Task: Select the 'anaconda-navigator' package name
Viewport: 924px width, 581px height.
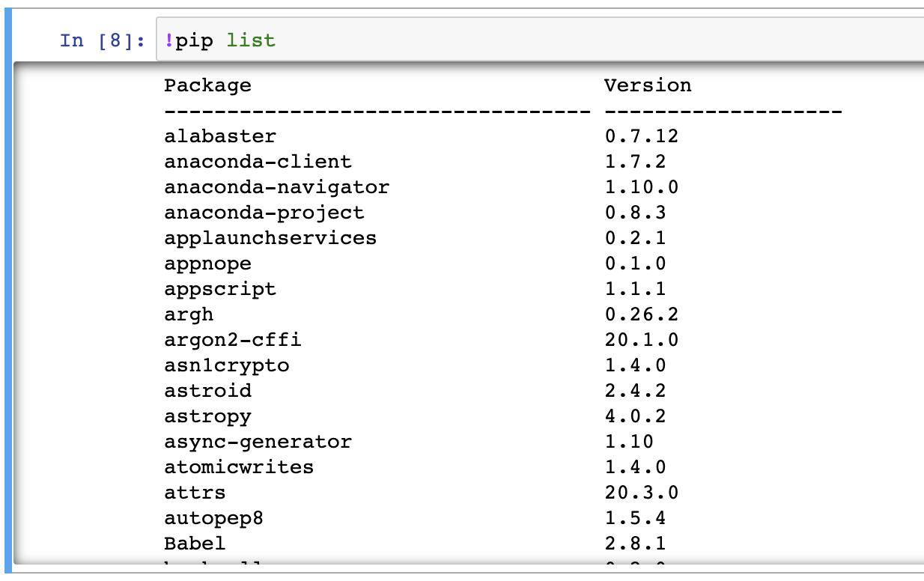Action: (x=277, y=187)
